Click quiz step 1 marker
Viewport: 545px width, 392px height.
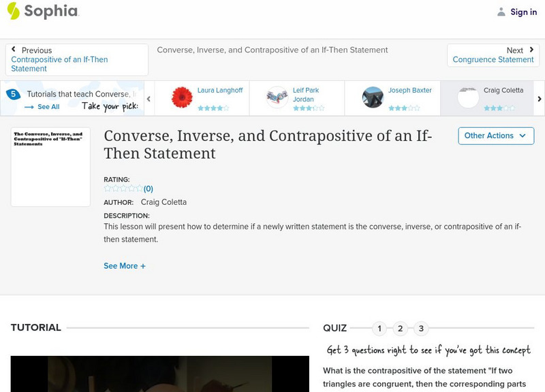(380, 327)
